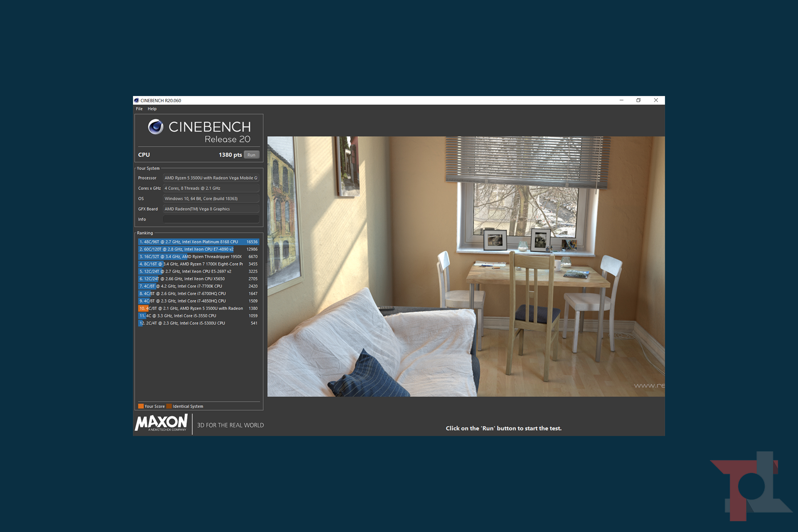Select the Intel Xeon Platinum 8168 ranking entry

click(x=198, y=242)
